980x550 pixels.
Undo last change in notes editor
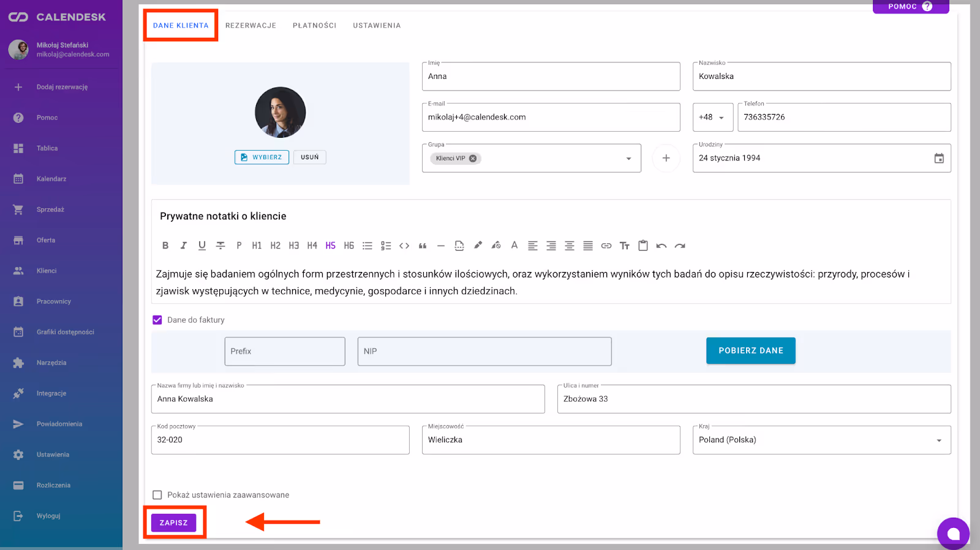[661, 246]
